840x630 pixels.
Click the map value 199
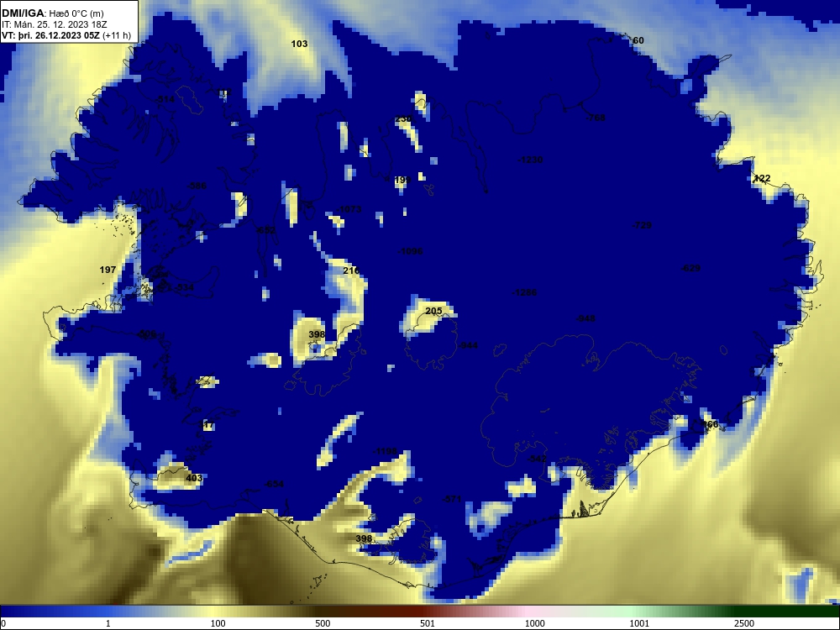pyautogui.click(x=402, y=181)
